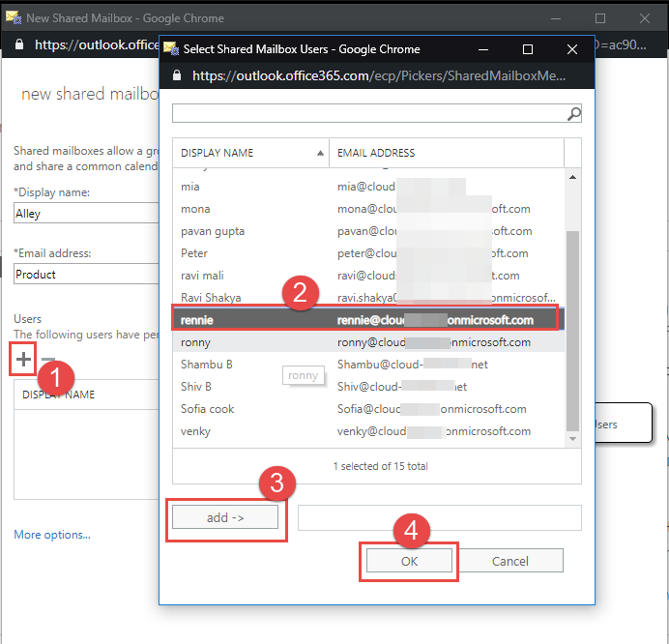Click the lock icon in picker address bar
This screenshot has height=644, width=669.
click(177, 75)
